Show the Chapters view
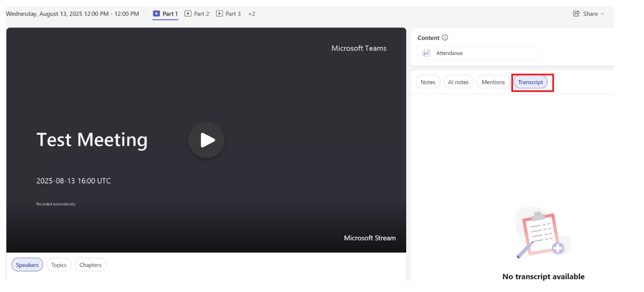Viewport: 644px width, 292px height. [90, 265]
